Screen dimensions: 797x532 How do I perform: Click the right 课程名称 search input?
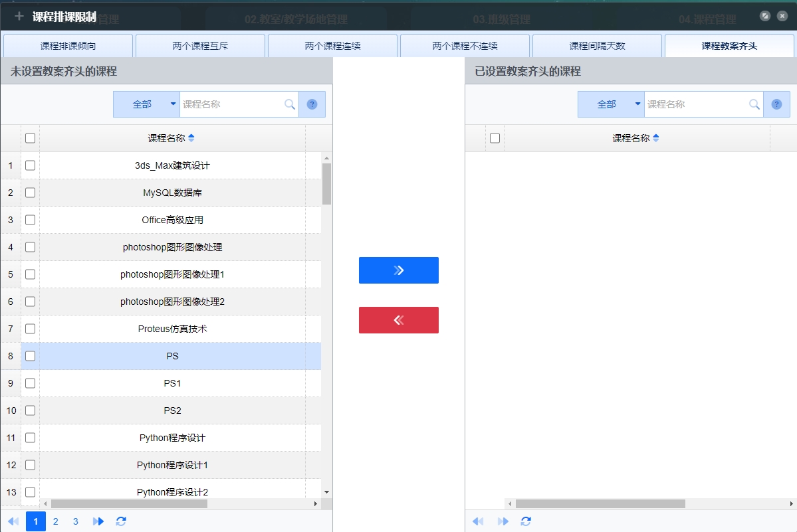click(697, 104)
